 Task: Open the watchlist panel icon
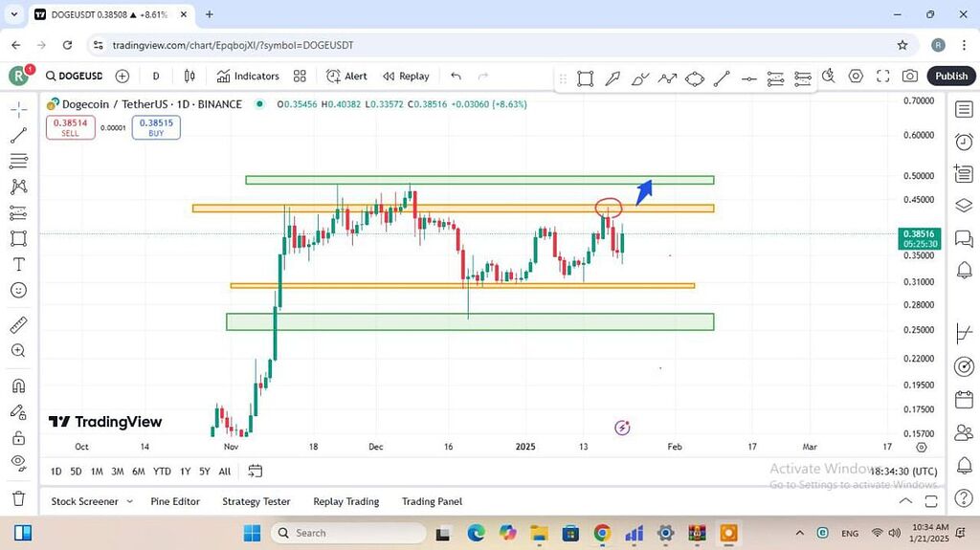(x=964, y=110)
